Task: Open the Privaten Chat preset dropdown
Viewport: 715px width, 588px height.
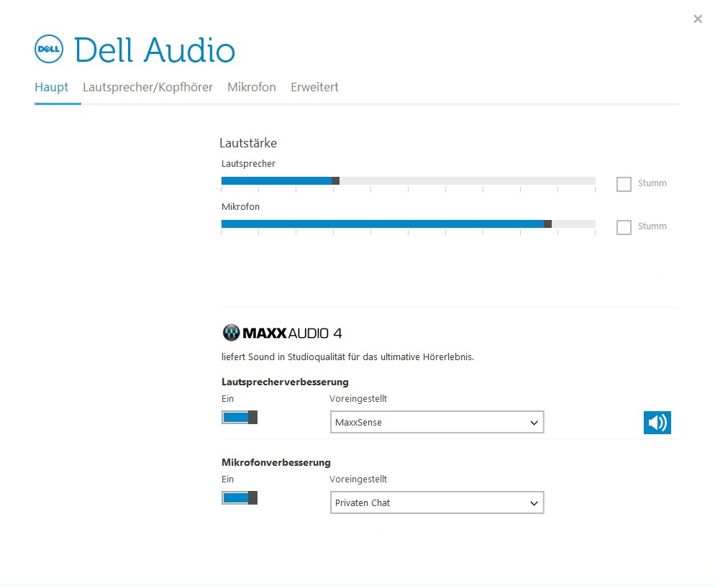Action: tap(437, 502)
